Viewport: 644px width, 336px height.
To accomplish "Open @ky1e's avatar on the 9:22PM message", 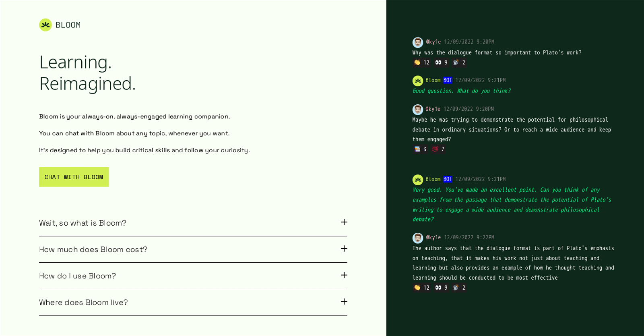I will point(417,238).
